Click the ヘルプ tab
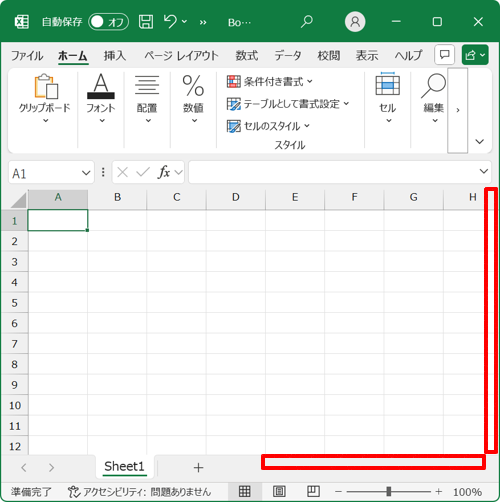 pos(408,55)
